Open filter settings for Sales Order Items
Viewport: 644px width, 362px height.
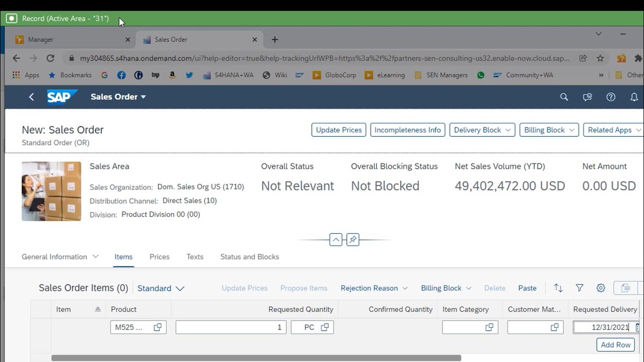[580, 288]
